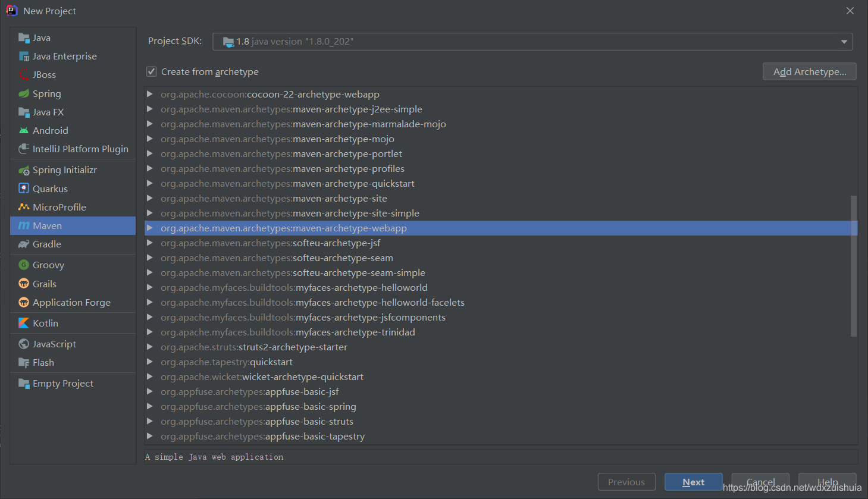This screenshot has width=868, height=499.
Task: Expand softeu-archetype-jsf node
Action: click(x=150, y=243)
